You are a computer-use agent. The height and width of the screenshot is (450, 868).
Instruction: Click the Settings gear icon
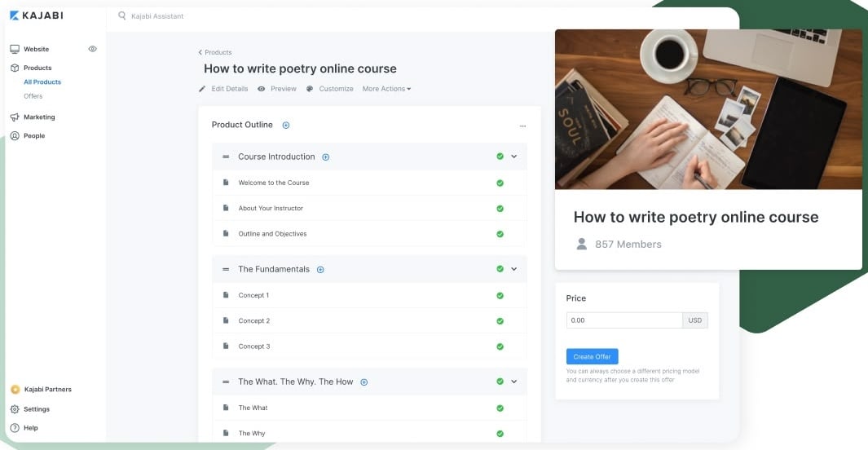point(15,409)
